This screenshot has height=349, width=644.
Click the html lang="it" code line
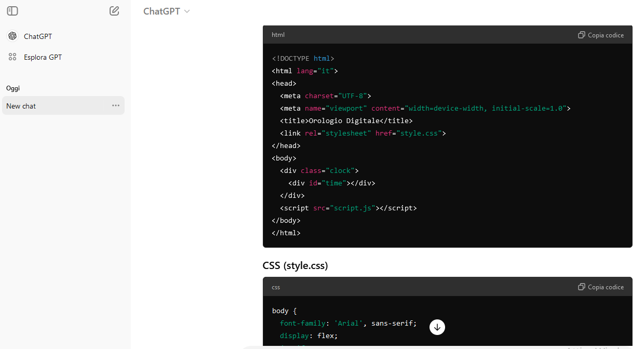click(305, 71)
